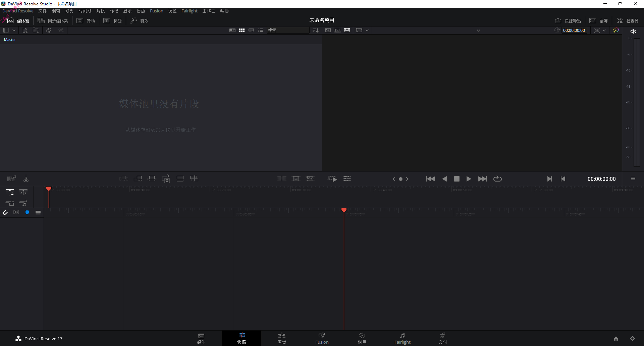Click the sync clips icon

(49, 30)
